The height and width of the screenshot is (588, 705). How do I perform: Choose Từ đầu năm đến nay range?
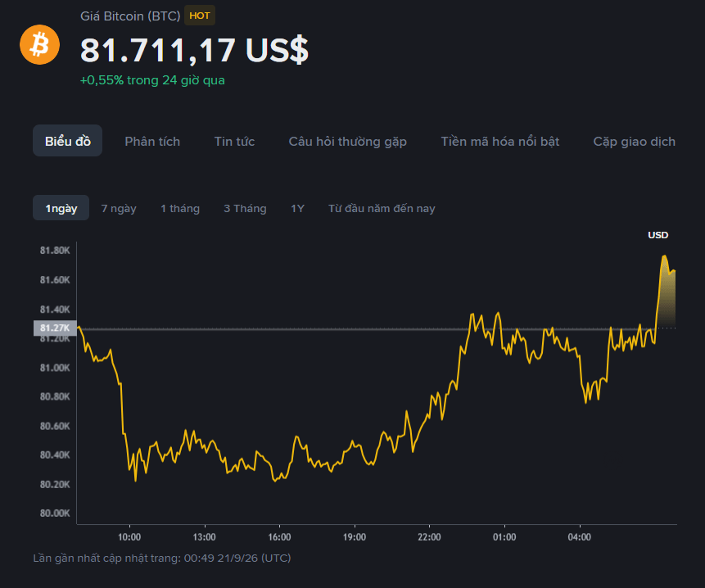point(382,208)
